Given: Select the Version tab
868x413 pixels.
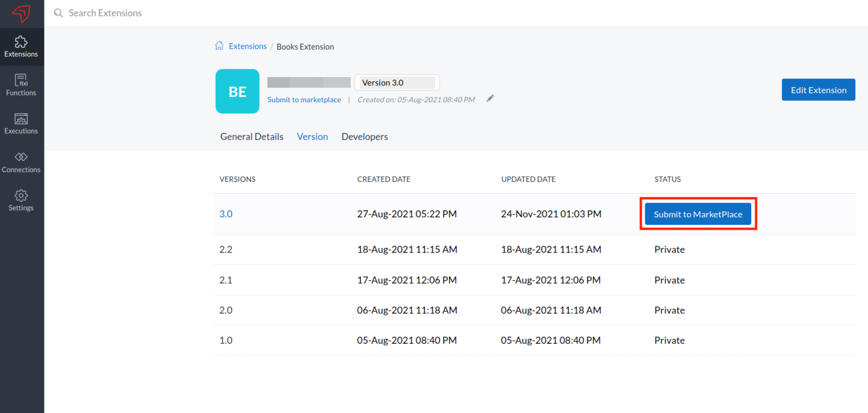Looking at the screenshot, I should [x=312, y=137].
